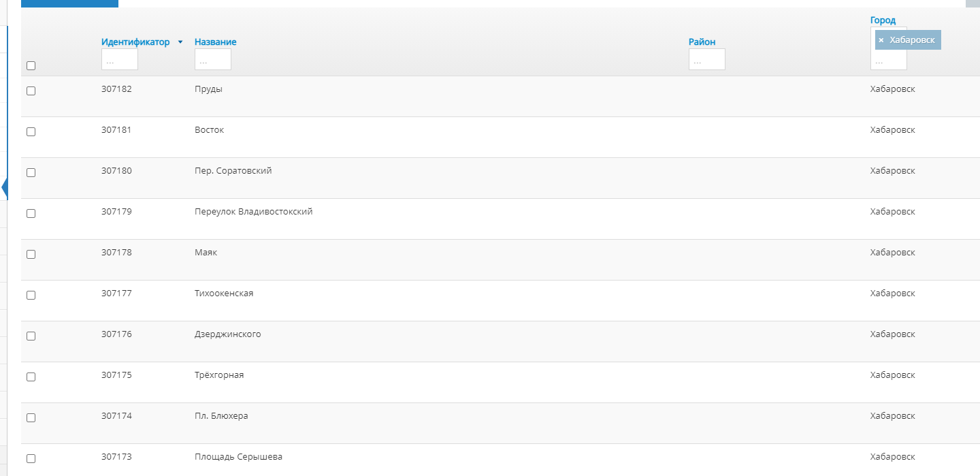980x476 pixels.
Task: Focus the Идентификатор filter input field
Action: point(120,59)
